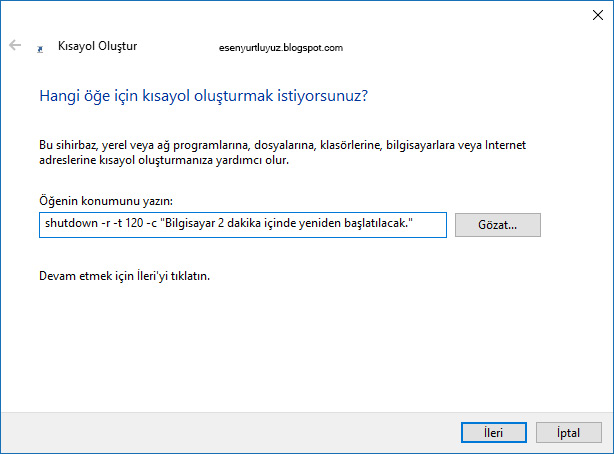Close the Kısayol Oluştur dialog

tap(598, 15)
